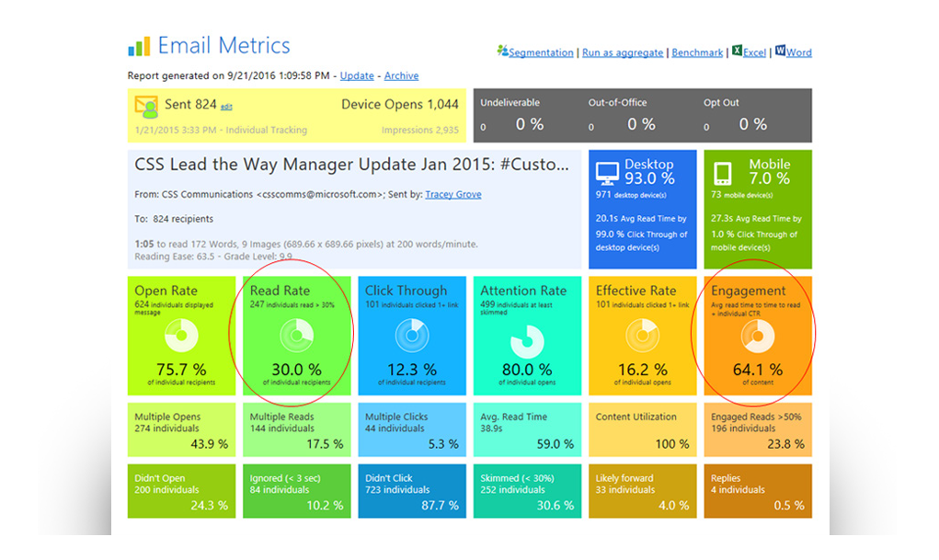Click the Mobile phone icon
The image size is (939, 560).
pos(723,171)
